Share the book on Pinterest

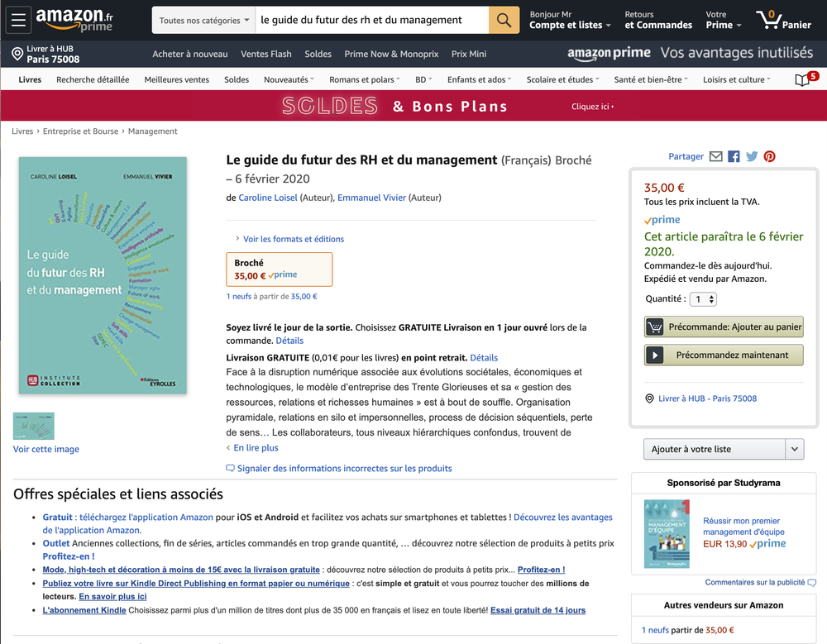point(769,156)
